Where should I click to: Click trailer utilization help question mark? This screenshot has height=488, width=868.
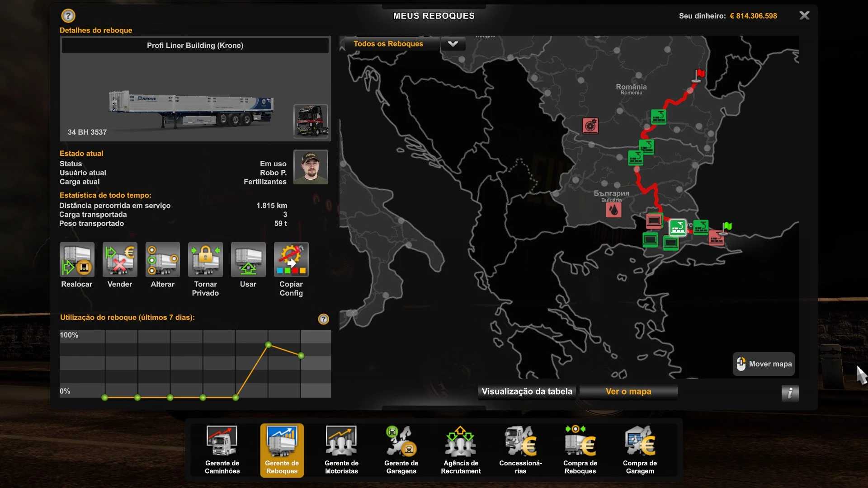[x=323, y=319]
